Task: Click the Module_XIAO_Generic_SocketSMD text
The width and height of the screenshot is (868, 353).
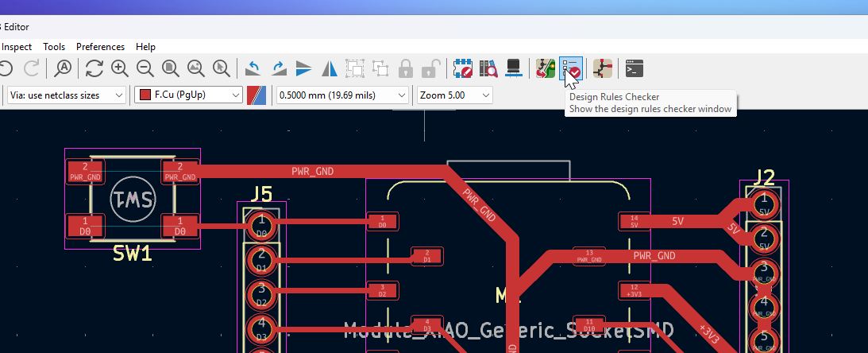Action: point(509,331)
